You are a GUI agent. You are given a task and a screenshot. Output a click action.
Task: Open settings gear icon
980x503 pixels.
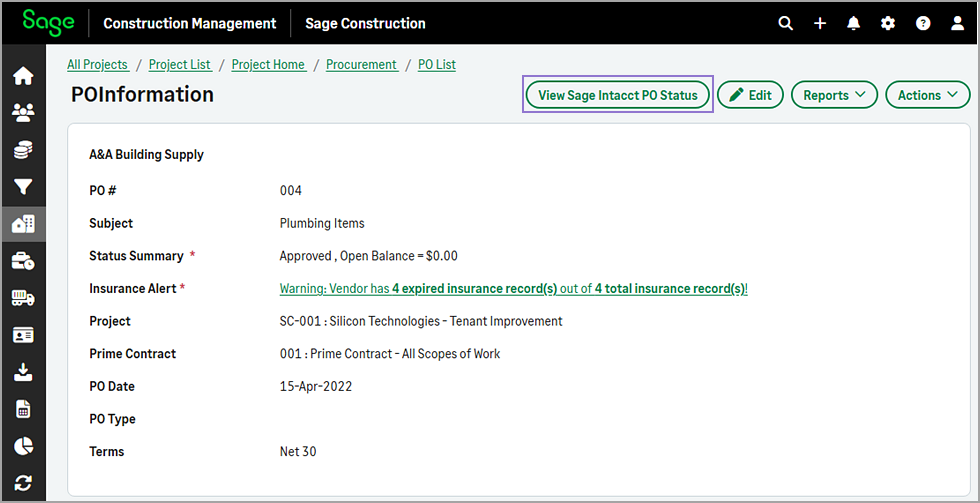[x=888, y=24]
